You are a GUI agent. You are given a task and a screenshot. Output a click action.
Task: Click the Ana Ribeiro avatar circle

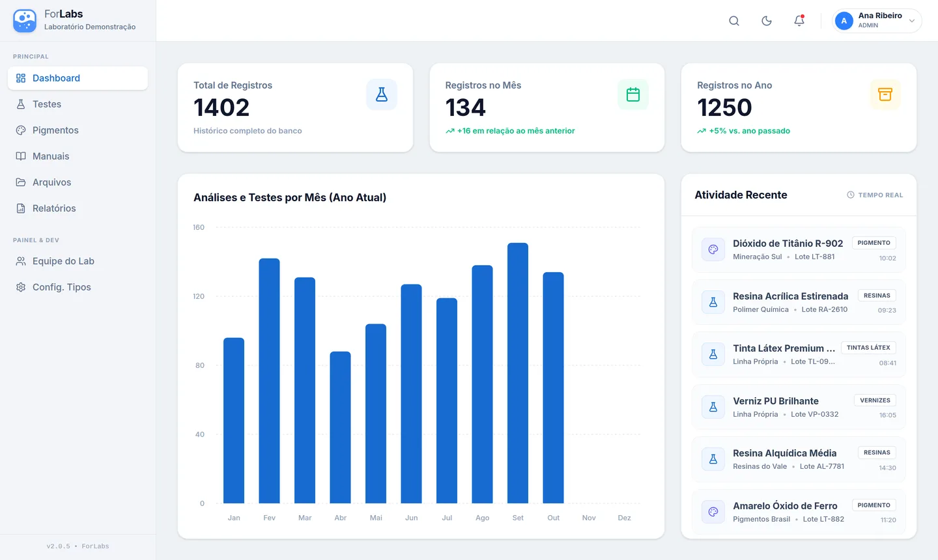tap(844, 21)
